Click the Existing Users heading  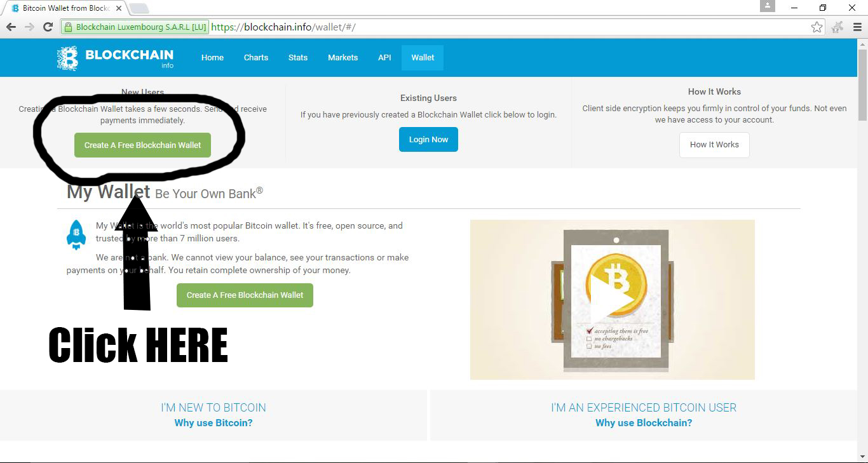[x=428, y=98]
